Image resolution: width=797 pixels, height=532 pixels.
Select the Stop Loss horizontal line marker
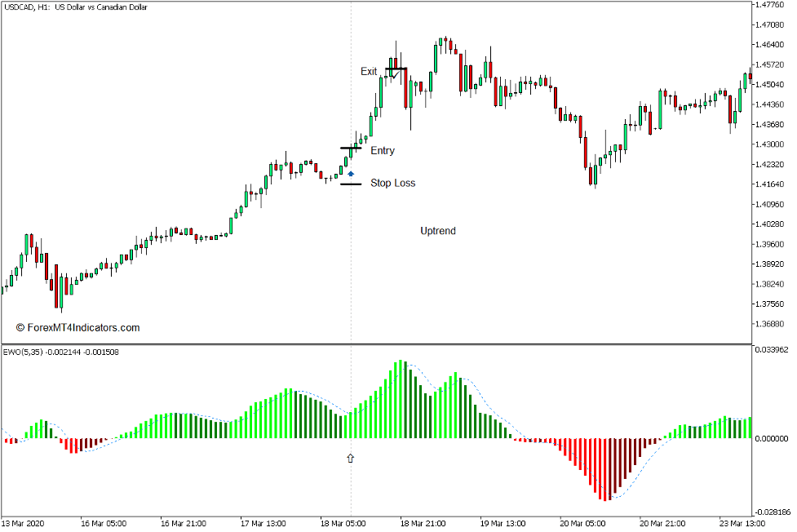pos(352,184)
